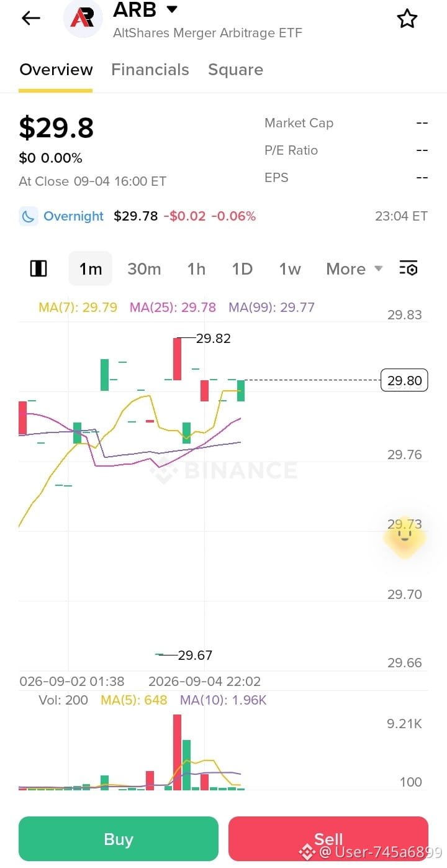Switch to the Financials tab
The width and height of the screenshot is (447, 868).
[x=150, y=70]
